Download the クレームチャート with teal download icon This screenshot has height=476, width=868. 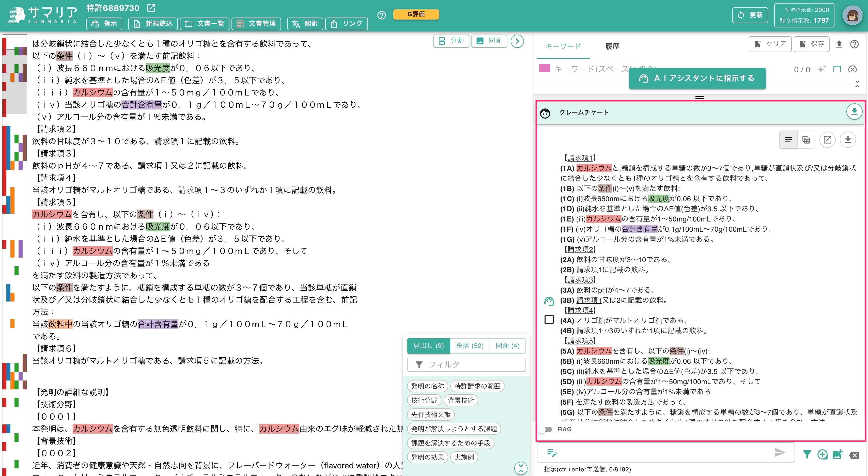pyautogui.click(x=854, y=112)
